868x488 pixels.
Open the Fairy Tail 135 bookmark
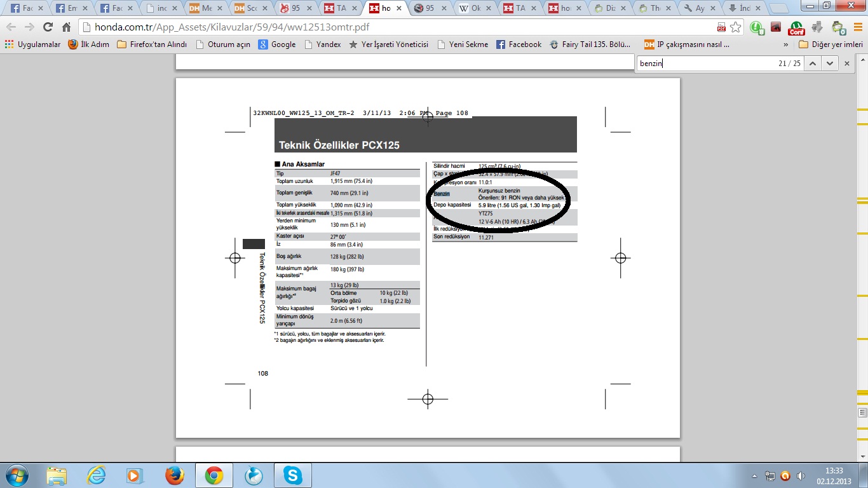pyautogui.click(x=590, y=44)
